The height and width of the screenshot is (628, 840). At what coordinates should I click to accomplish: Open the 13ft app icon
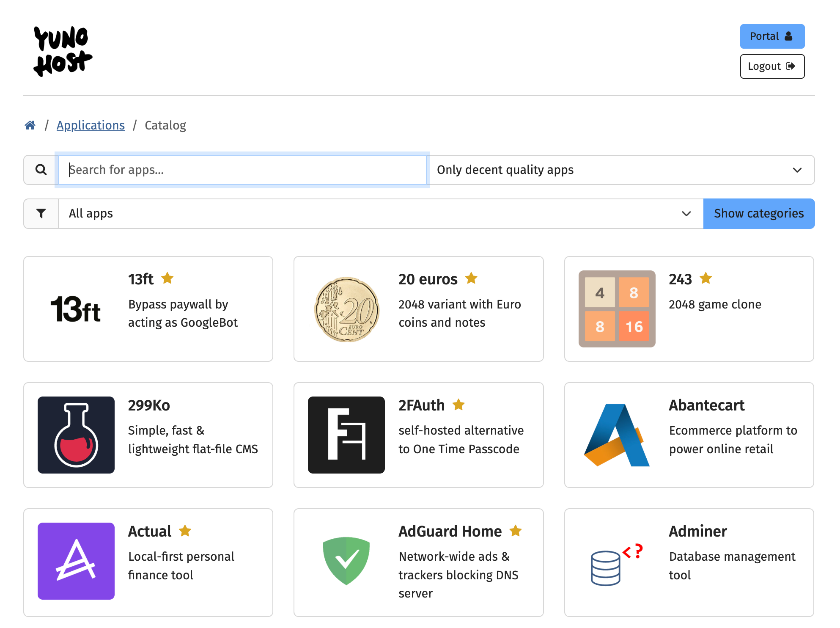76,309
